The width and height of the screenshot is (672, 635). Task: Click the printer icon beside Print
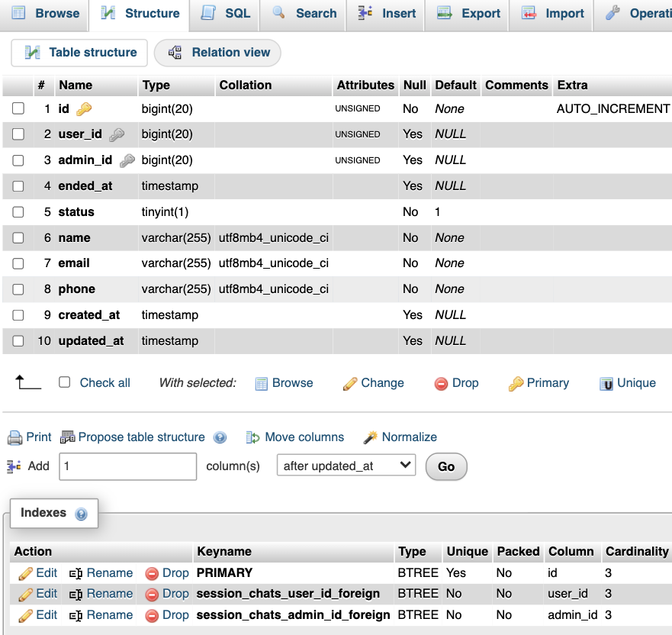click(x=15, y=438)
